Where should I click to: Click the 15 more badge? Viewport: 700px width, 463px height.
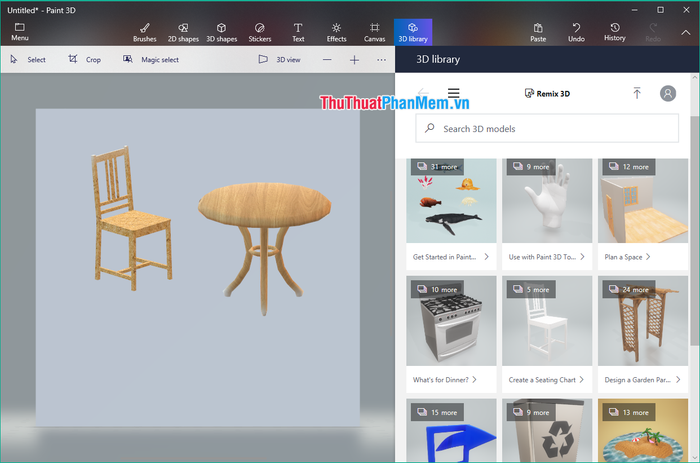pyautogui.click(x=438, y=412)
